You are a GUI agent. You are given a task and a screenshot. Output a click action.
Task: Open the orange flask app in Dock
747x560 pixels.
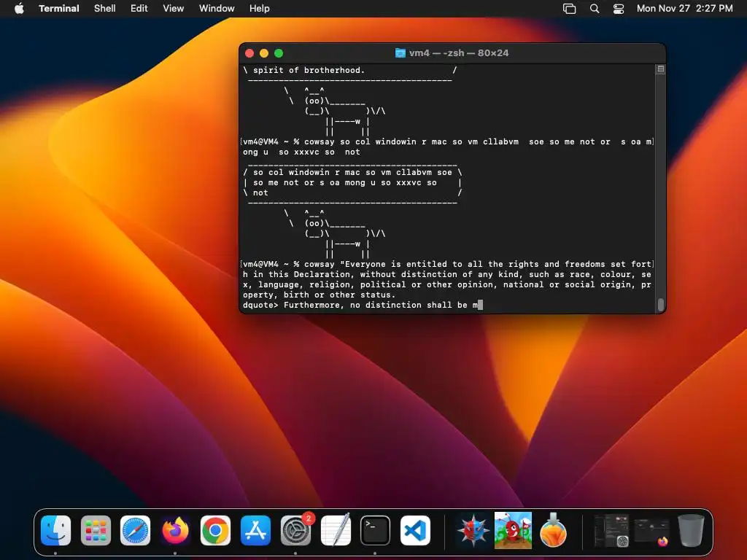click(553, 530)
